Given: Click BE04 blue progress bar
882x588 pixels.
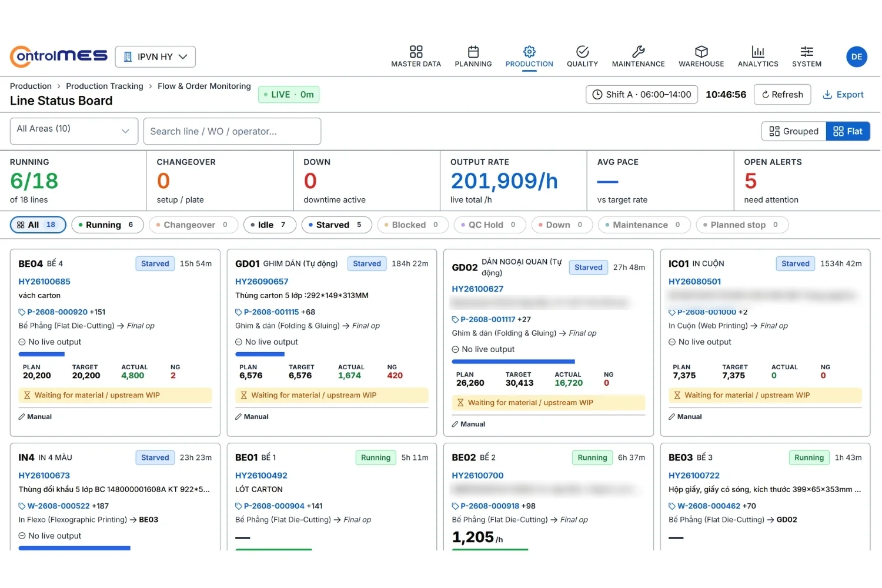Looking at the screenshot, I should [x=42, y=355].
